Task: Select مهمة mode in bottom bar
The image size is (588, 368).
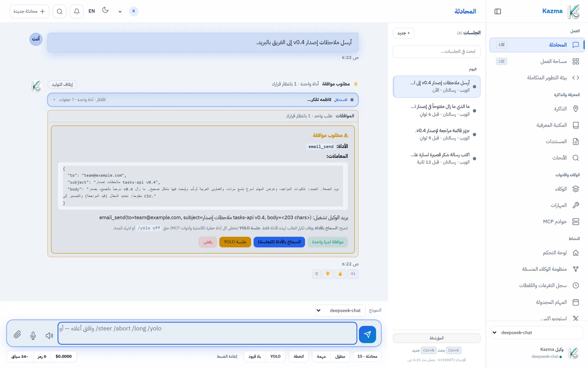Action: tap(321, 357)
